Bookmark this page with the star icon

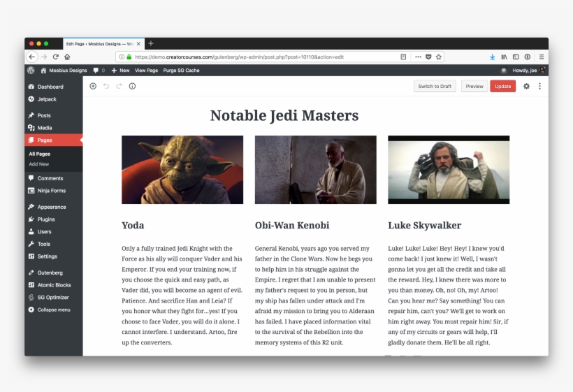438,57
